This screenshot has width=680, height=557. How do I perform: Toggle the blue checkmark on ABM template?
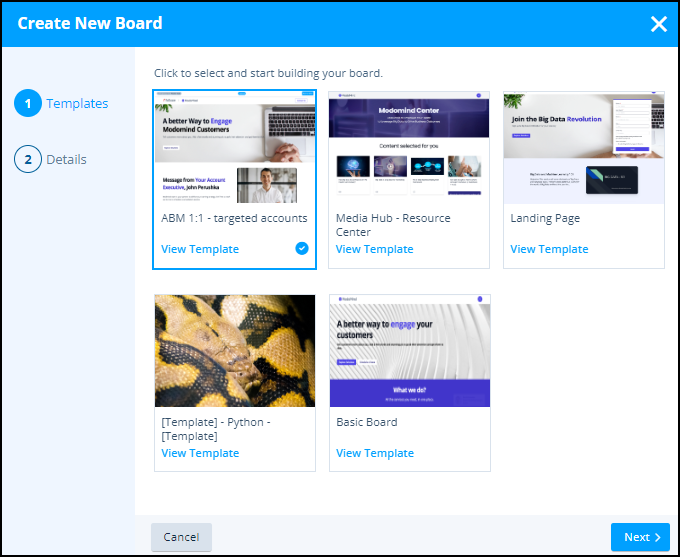302,249
